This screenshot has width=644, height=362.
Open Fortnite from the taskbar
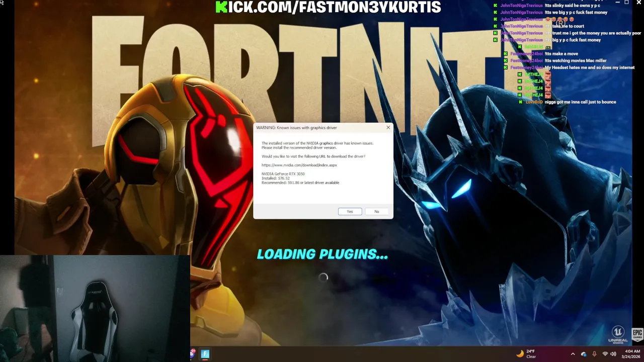click(x=205, y=354)
